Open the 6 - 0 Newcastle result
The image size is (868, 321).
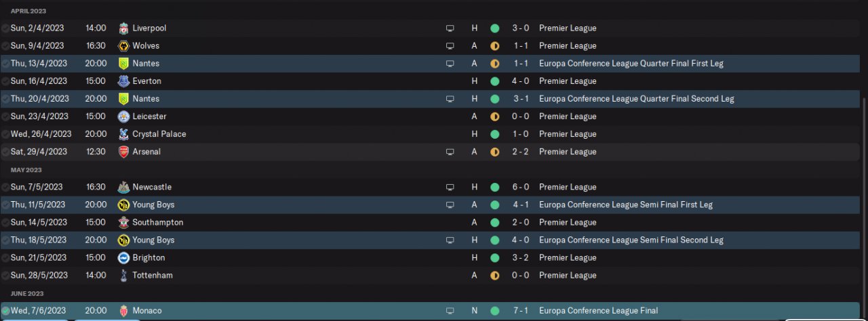pyautogui.click(x=521, y=187)
